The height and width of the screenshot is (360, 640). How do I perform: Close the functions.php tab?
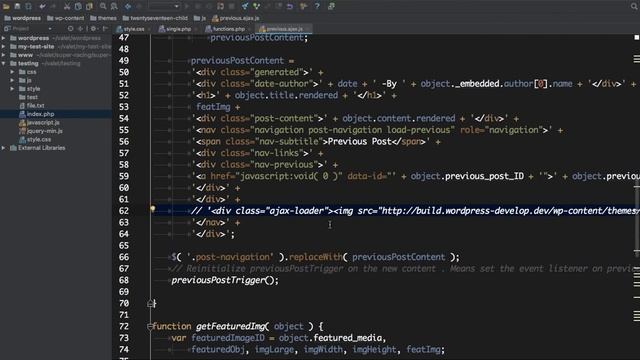[x=249, y=29]
